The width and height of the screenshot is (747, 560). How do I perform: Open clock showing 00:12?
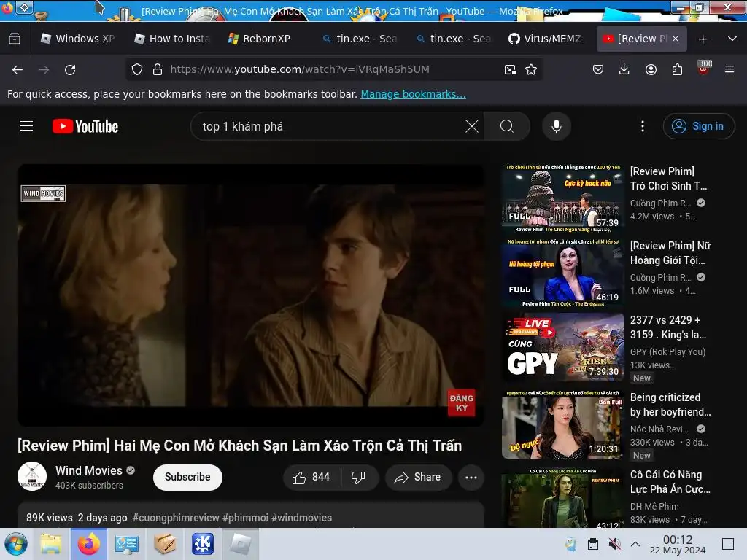click(x=678, y=544)
